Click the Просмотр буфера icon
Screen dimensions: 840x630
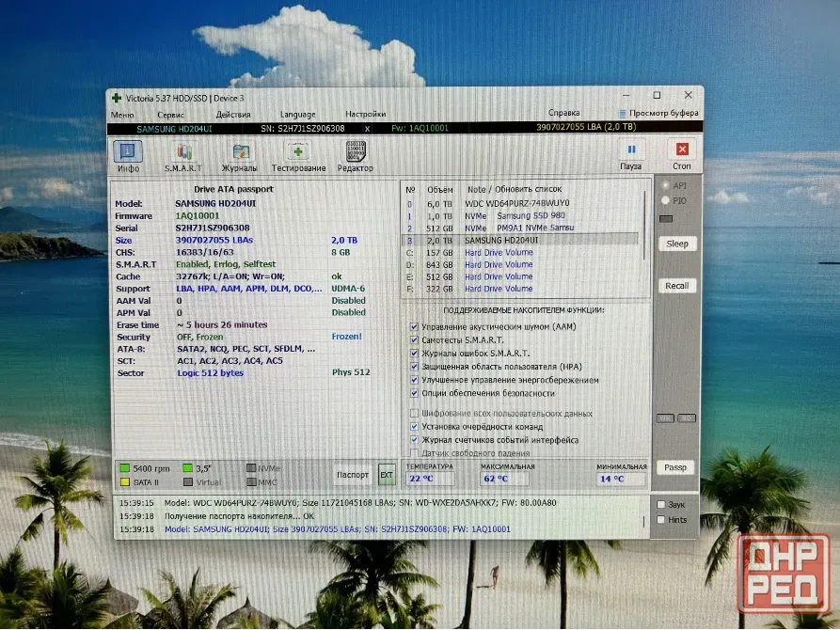coord(622,113)
